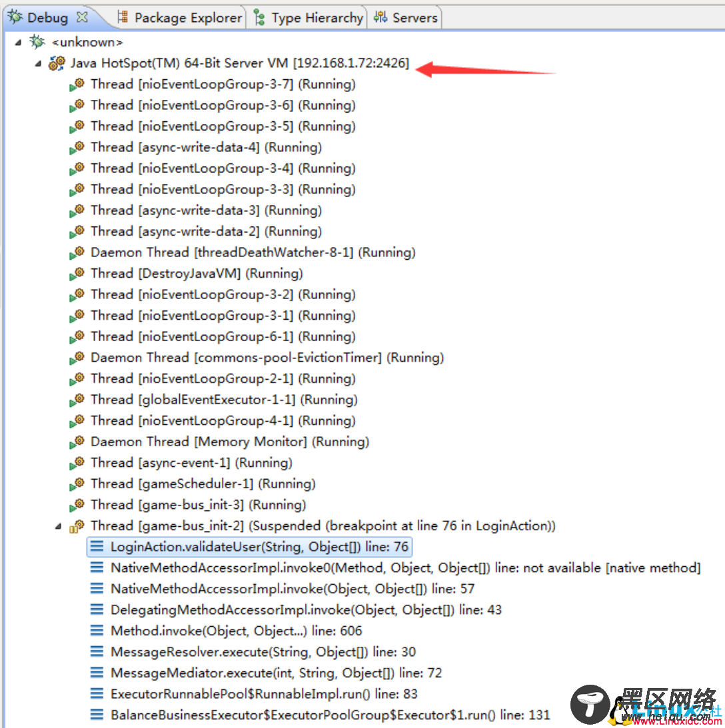Select Thread [gameScheduler-1] (Running)
This screenshot has width=725, height=728.
[x=203, y=484]
